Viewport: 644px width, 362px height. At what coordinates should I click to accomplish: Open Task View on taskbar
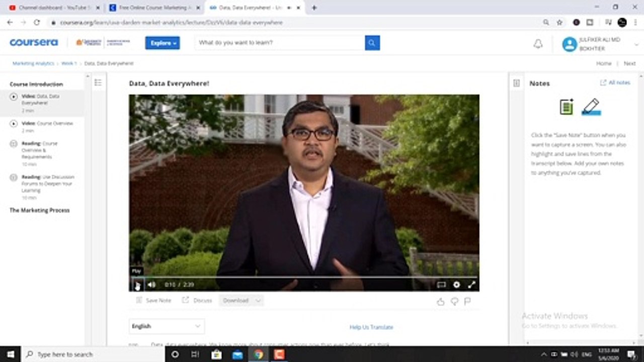tap(195, 354)
